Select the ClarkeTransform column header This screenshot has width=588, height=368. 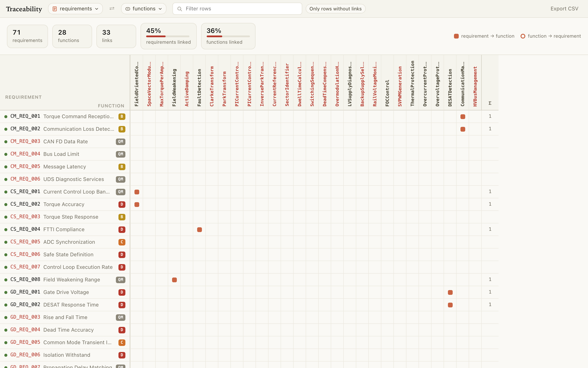(212, 83)
